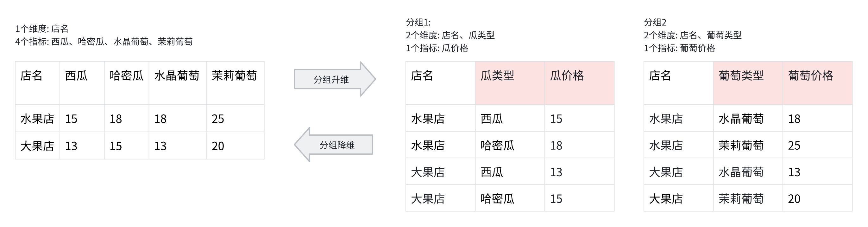This screenshot has width=868, height=227.
Task: Select the 25 cell in the left table
Action: 218,119
